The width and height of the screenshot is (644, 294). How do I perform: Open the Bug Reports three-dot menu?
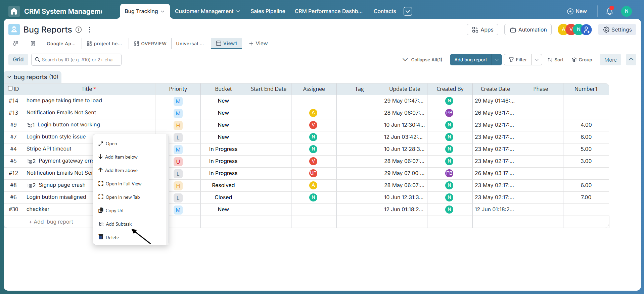[x=89, y=30]
